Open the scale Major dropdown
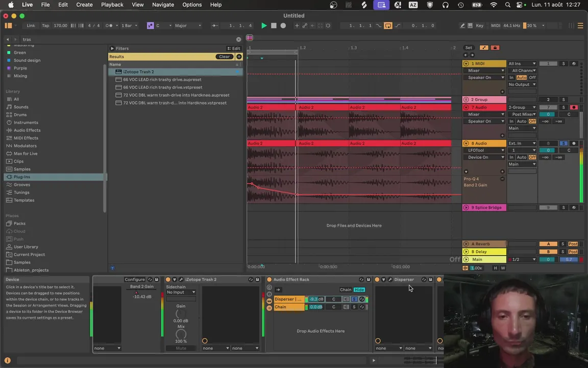This screenshot has width=588, height=368. (188, 26)
